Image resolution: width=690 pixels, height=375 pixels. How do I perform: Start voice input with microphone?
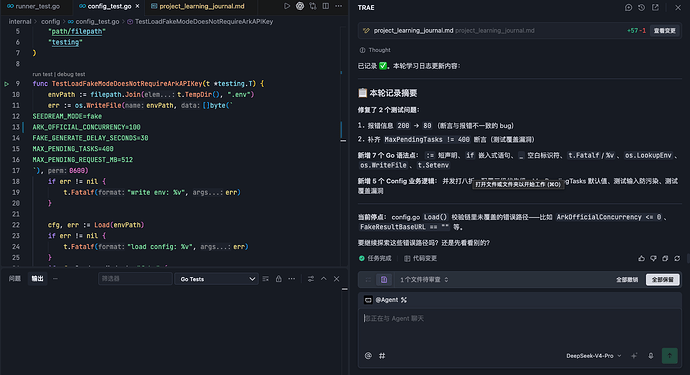[651, 356]
